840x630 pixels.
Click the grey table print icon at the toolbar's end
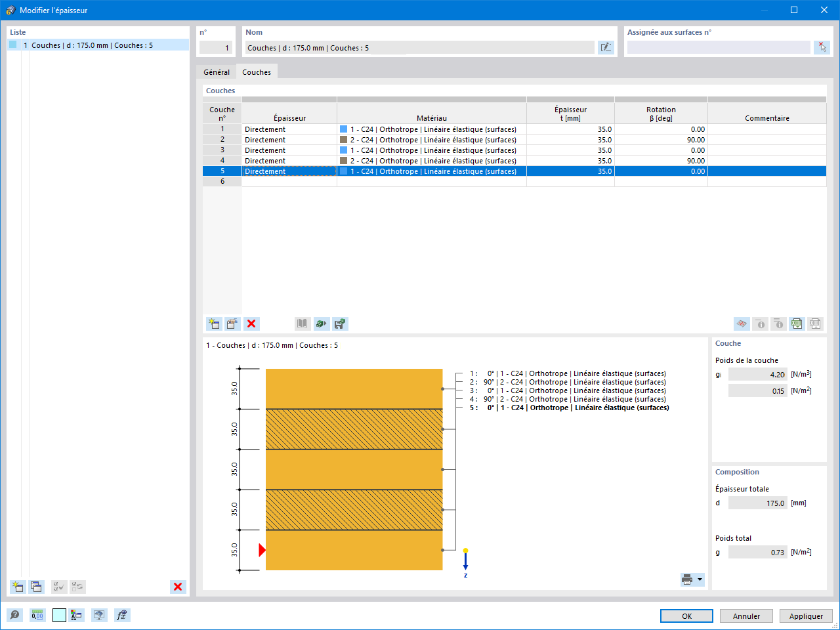click(815, 324)
